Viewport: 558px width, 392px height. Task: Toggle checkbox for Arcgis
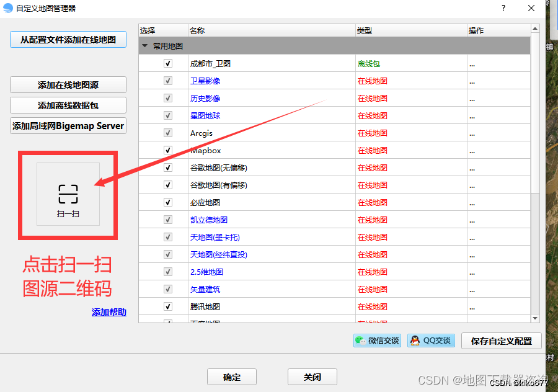[168, 133]
